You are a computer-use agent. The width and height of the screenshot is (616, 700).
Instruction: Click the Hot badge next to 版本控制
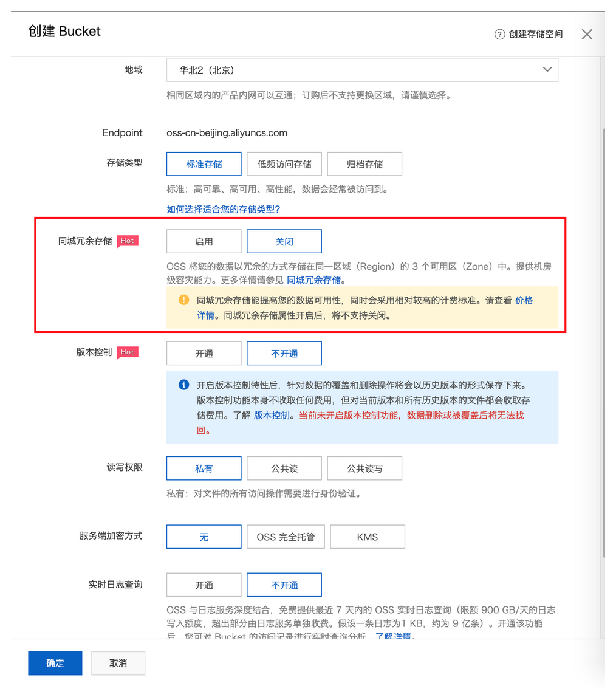click(128, 352)
